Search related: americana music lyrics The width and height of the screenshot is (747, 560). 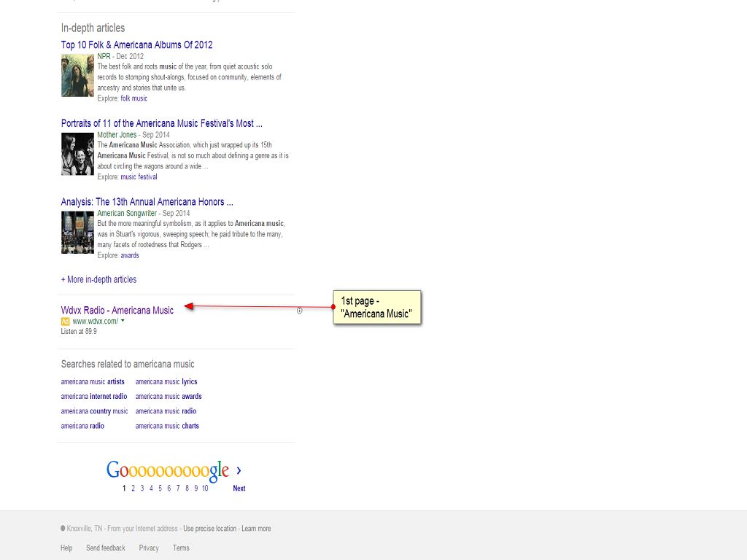[166, 382]
